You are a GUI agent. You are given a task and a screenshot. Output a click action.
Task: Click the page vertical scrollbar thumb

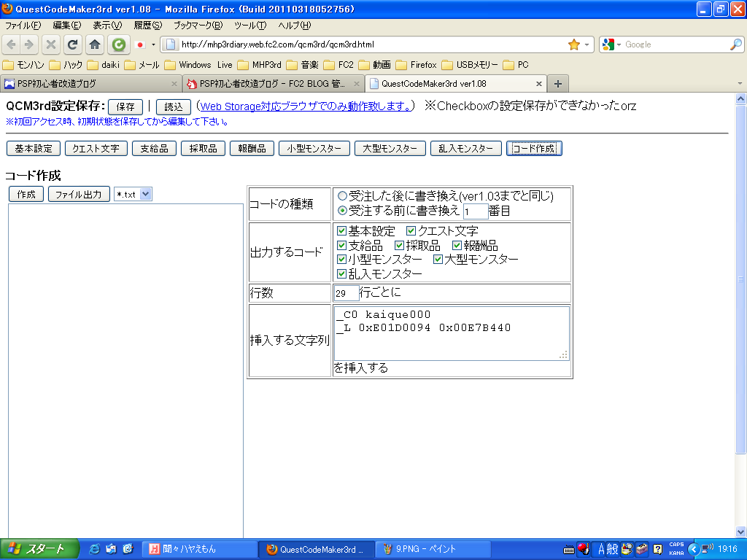point(741,279)
